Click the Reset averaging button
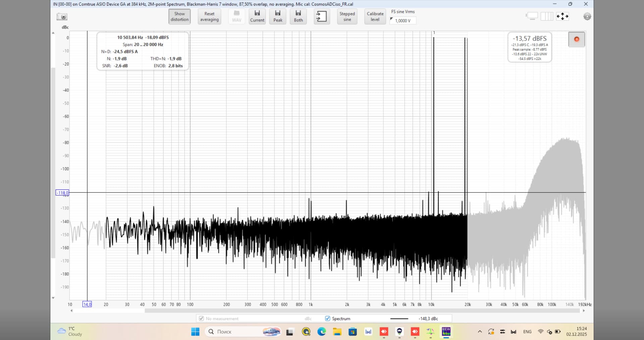Image resolution: width=644 pixels, height=340 pixels. (x=209, y=16)
